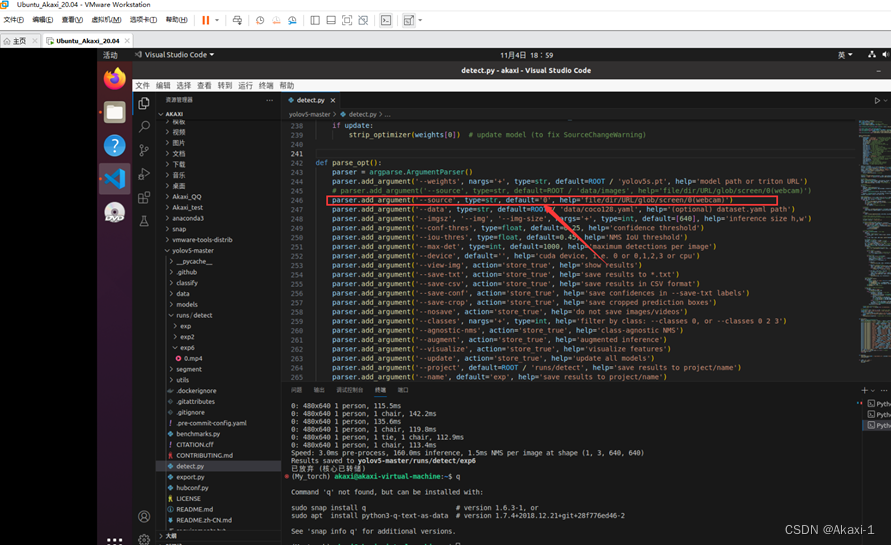Place cursor on line 246 source argument
Image resolution: width=891 pixels, height=545 pixels.
(x=532, y=201)
